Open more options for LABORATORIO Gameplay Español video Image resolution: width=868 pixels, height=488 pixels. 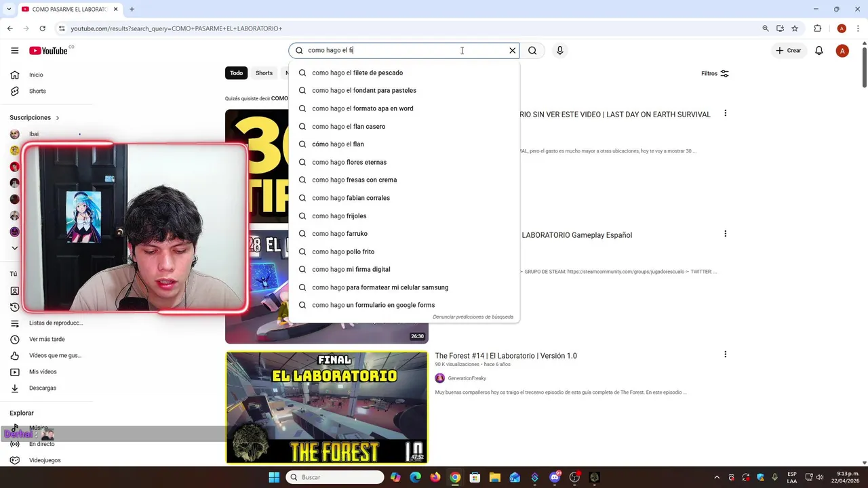coord(725,234)
